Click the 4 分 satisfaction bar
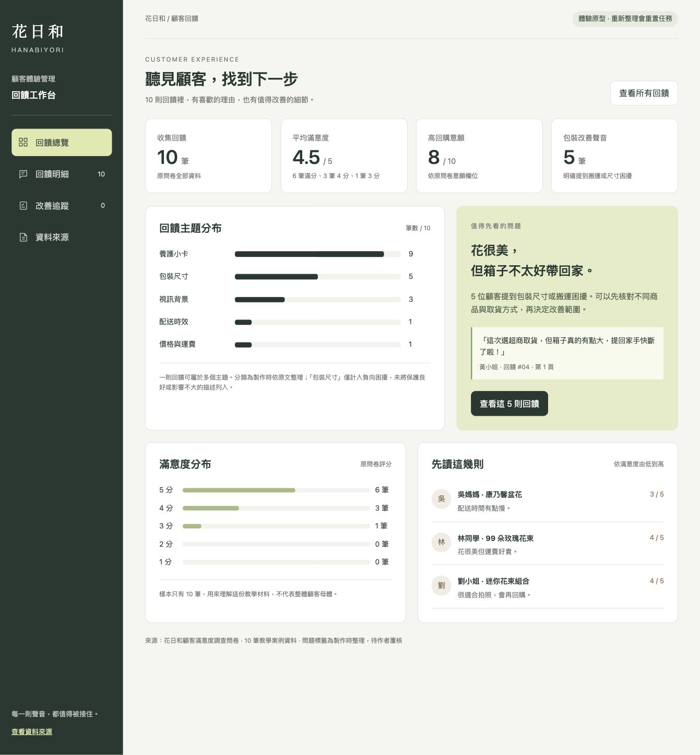The width and height of the screenshot is (700, 755). [276, 508]
